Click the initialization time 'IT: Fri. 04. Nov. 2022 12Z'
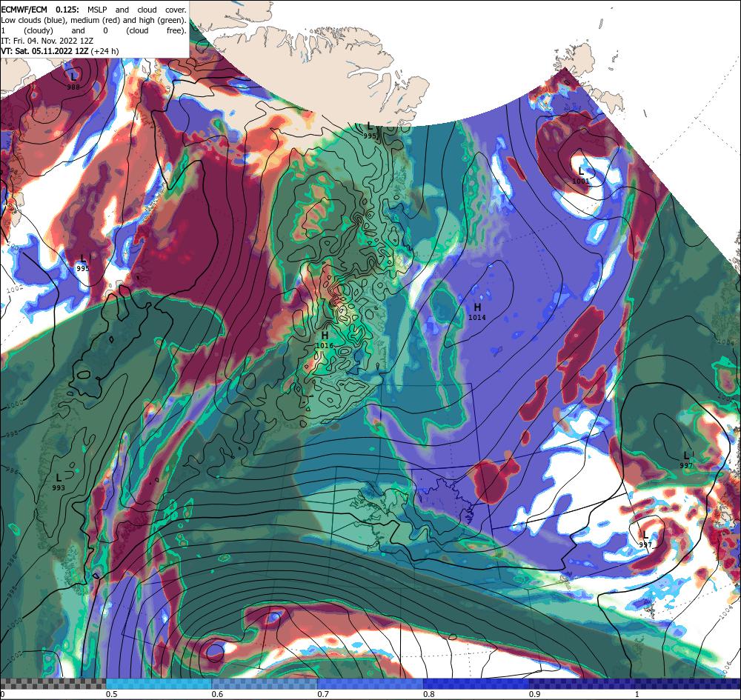This screenshot has height=700, width=741. pyautogui.click(x=47, y=41)
